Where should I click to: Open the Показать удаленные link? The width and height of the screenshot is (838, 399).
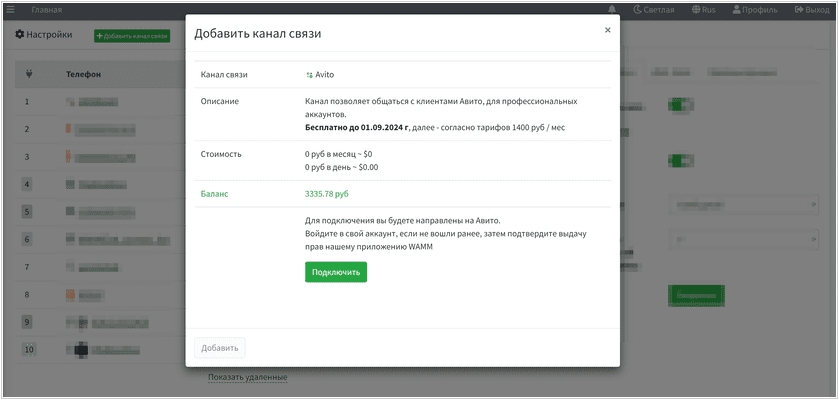point(247,377)
